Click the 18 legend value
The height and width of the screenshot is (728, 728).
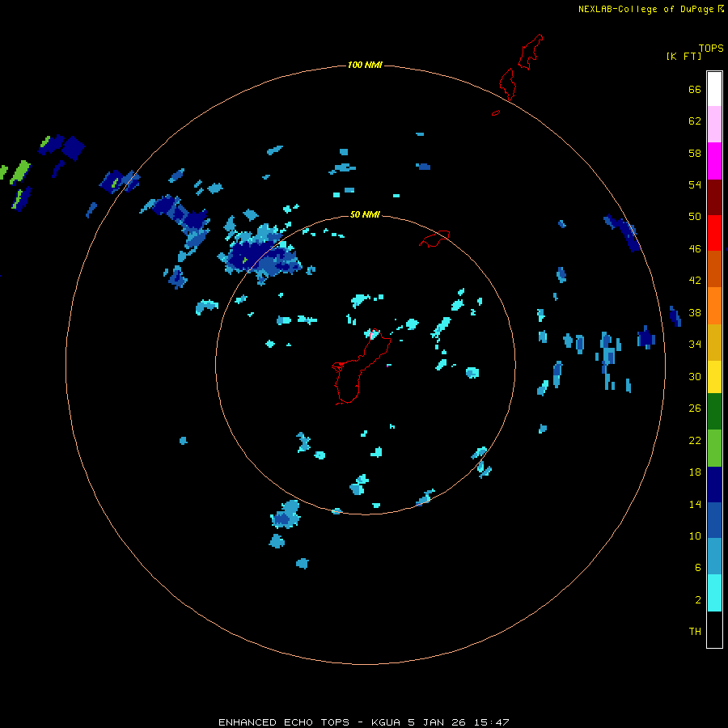pos(695,472)
